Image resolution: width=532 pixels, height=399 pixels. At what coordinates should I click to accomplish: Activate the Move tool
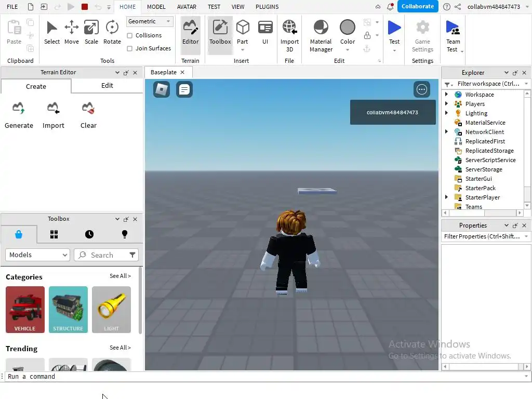pyautogui.click(x=72, y=33)
